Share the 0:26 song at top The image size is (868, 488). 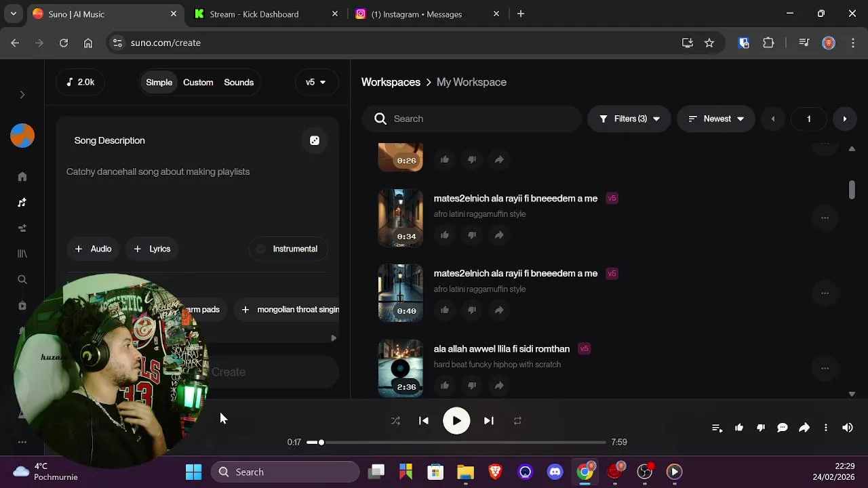[499, 160]
